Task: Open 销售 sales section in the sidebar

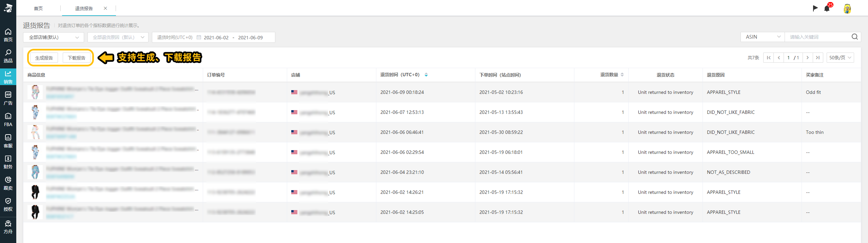Action: 8,77
